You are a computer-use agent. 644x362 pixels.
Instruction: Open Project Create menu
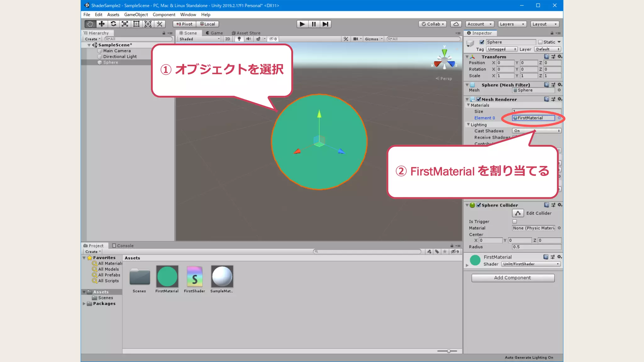(93, 252)
